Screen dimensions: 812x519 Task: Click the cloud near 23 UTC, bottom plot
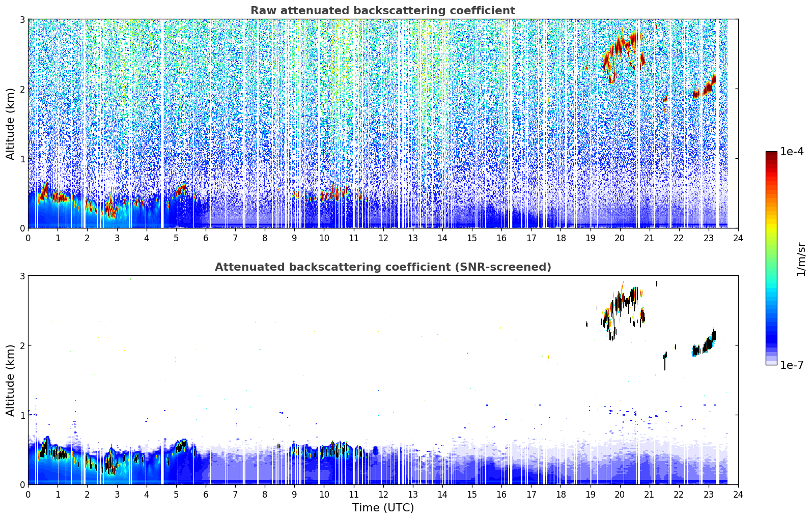pos(704,344)
